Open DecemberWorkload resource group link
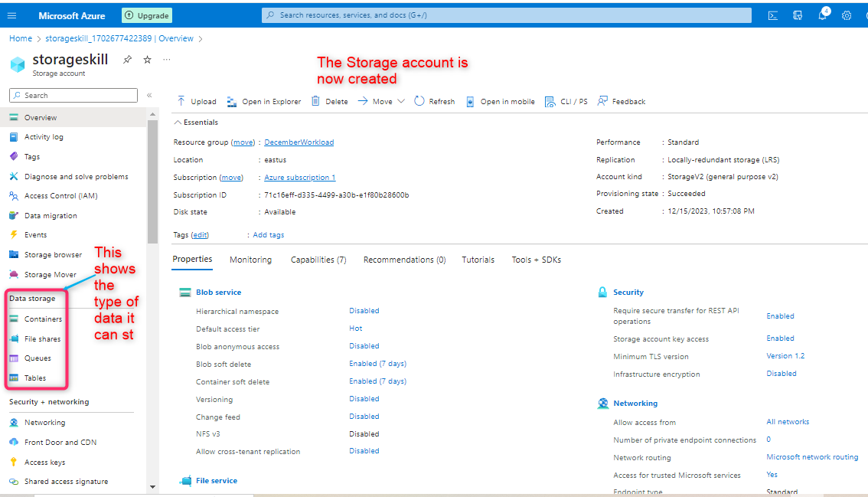The image size is (868, 497). coord(299,142)
